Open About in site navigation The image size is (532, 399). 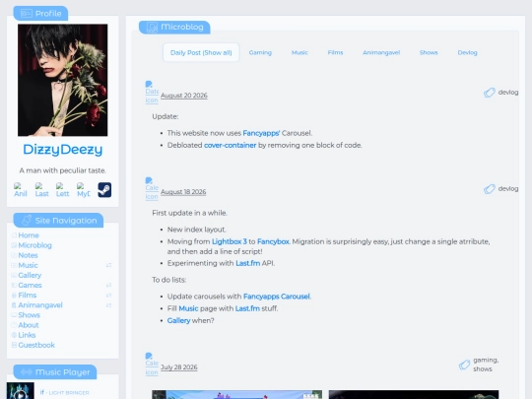29,325
